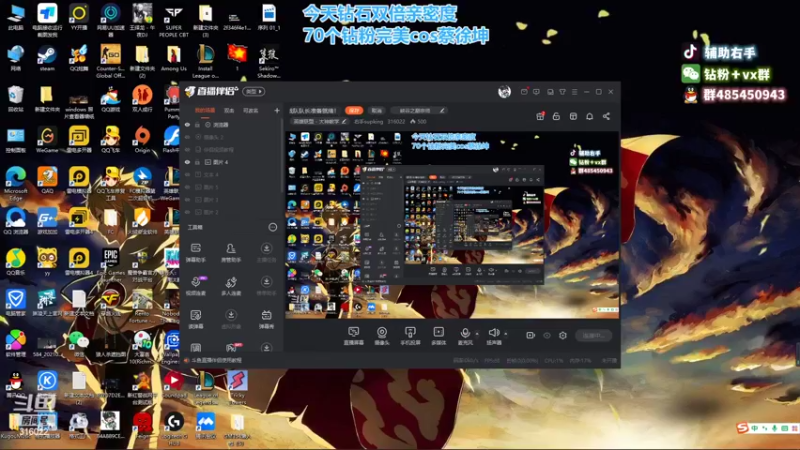Toggle visibility of 文本 4 source
Image resolution: width=800 pixels, height=450 pixels.
coord(187,174)
